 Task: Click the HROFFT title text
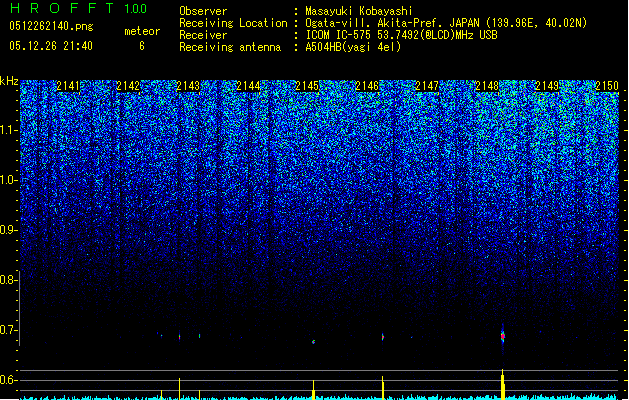[62, 8]
